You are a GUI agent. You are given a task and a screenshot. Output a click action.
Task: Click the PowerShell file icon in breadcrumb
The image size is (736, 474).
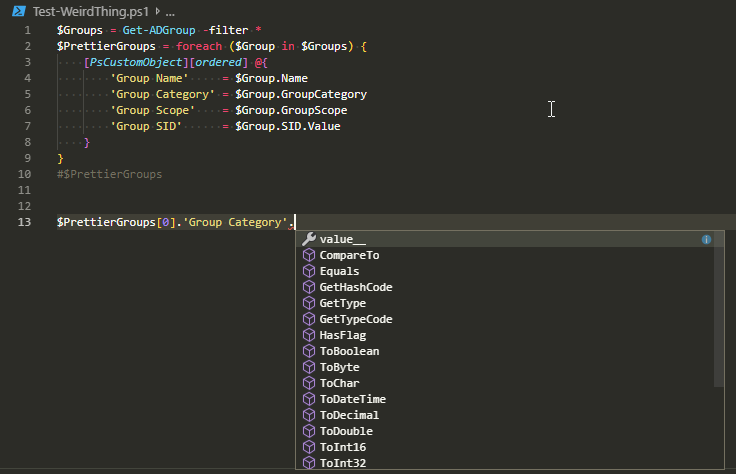click(x=17, y=9)
